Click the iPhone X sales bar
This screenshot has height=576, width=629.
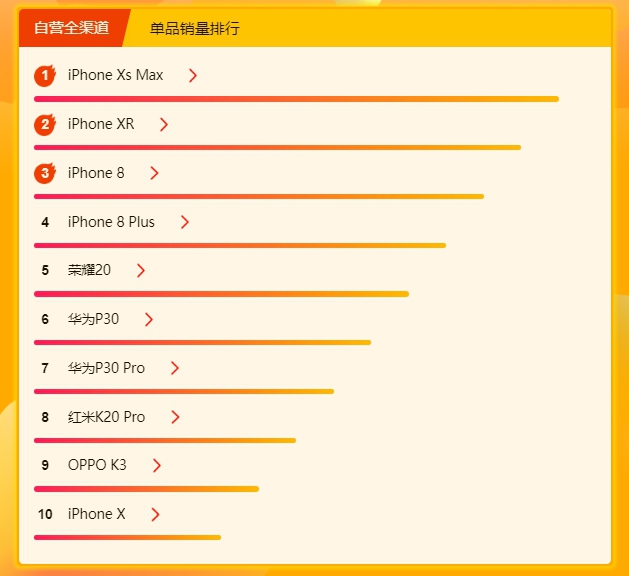128,537
